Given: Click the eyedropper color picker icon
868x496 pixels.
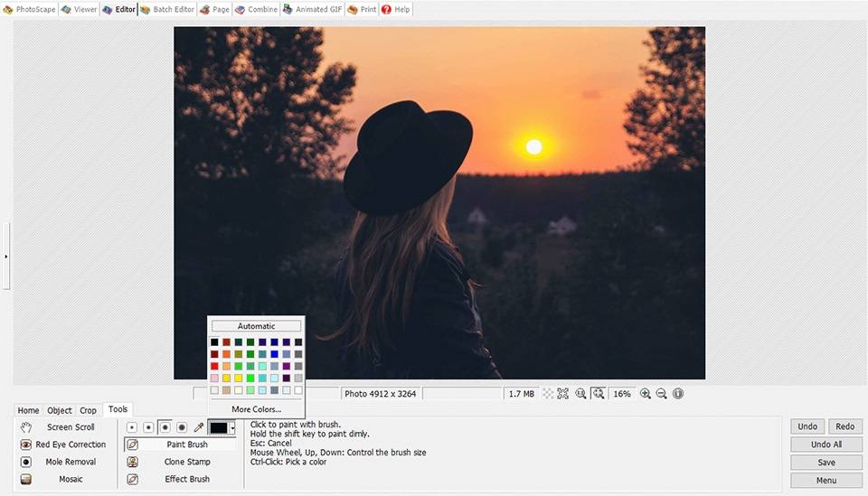Looking at the screenshot, I should coord(199,427).
